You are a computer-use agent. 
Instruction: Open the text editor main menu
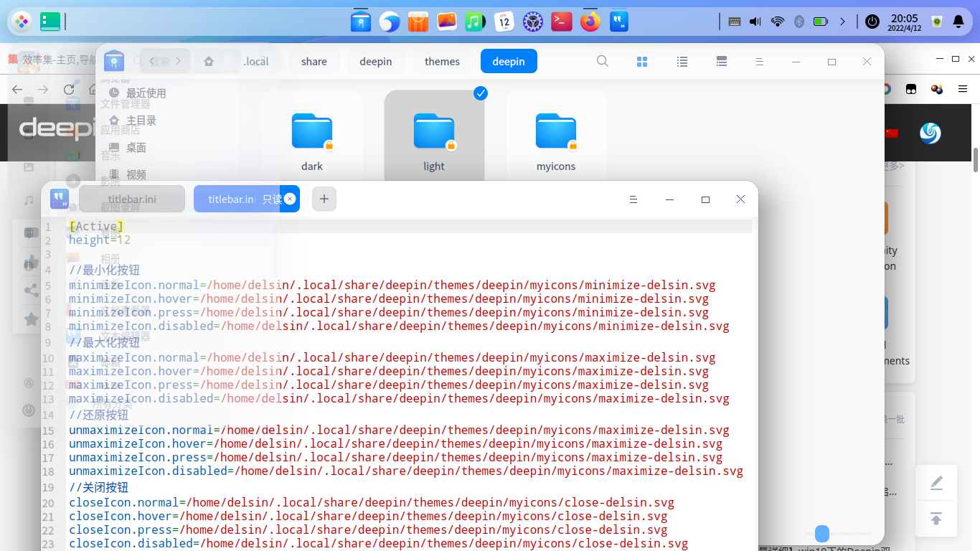(x=633, y=199)
